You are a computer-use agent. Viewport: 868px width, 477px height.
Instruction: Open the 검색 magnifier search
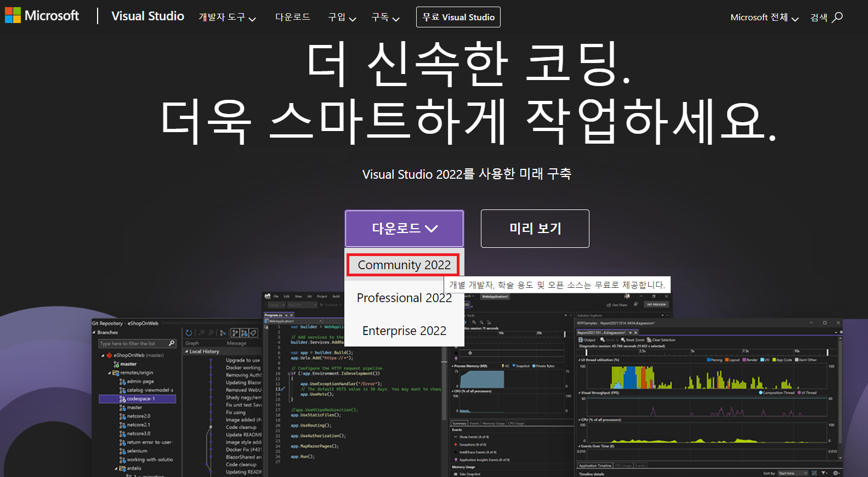tap(826, 18)
